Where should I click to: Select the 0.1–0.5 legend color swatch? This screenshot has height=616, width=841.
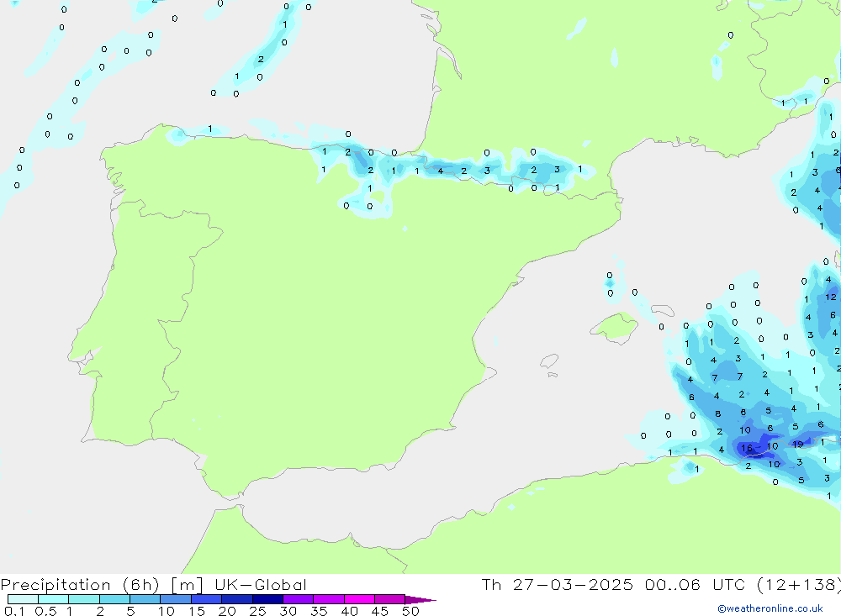pyautogui.click(x=23, y=599)
